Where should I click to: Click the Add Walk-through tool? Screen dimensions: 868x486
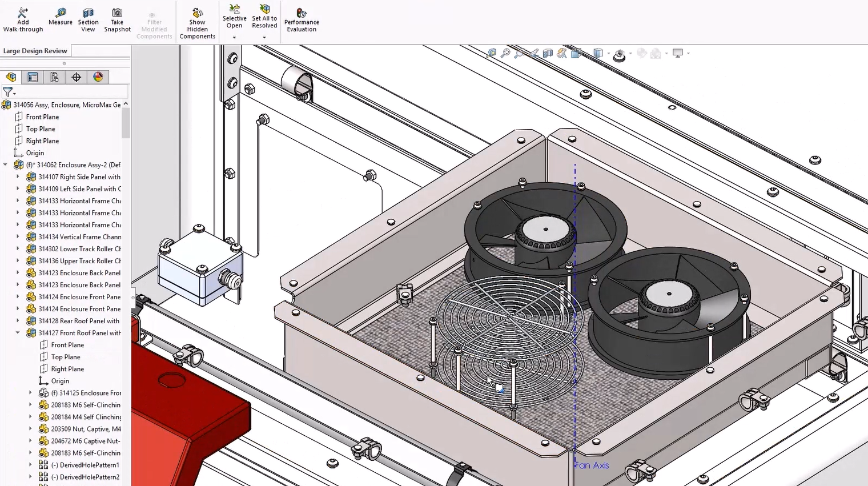pyautogui.click(x=23, y=19)
